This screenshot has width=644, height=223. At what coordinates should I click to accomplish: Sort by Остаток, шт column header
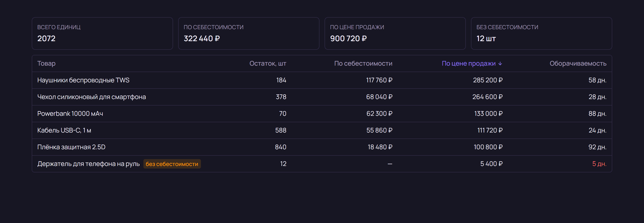[x=268, y=63]
